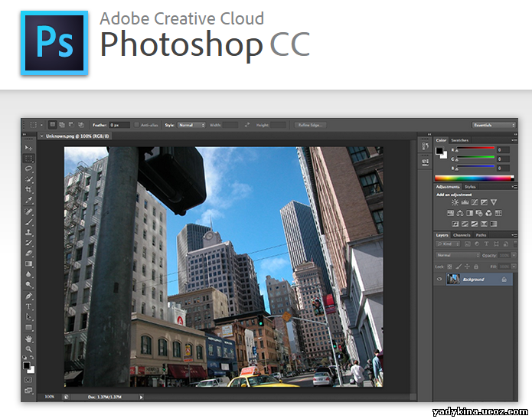The image size is (532, 419).
Task: Select the Blur tool
Action: pos(28,274)
